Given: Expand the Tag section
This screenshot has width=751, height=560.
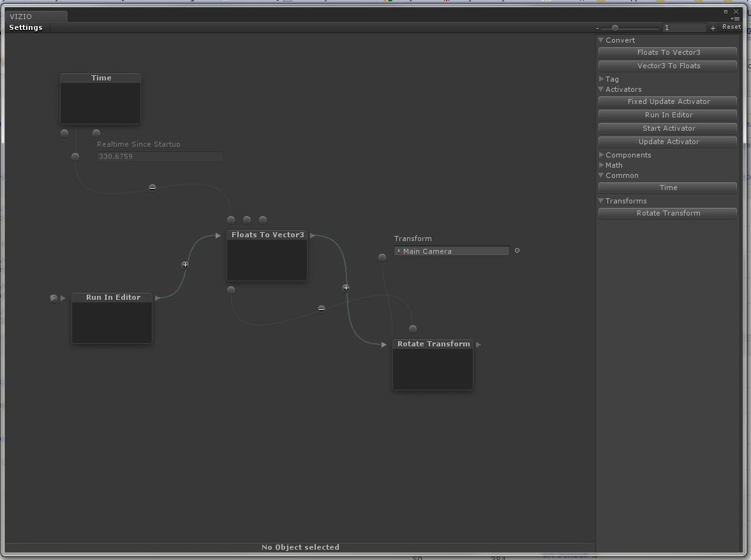Looking at the screenshot, I should tap(601, 79).
